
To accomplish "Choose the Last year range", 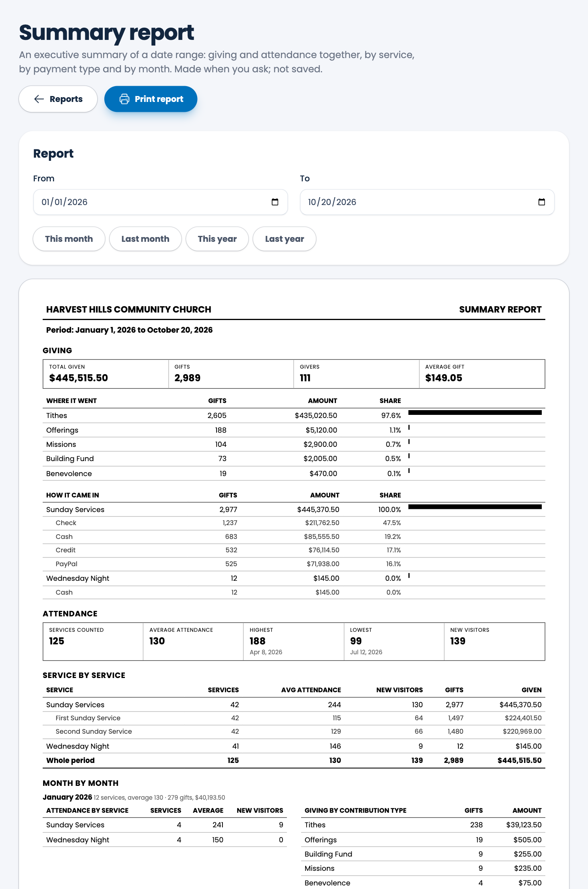I will click(285, 239).
